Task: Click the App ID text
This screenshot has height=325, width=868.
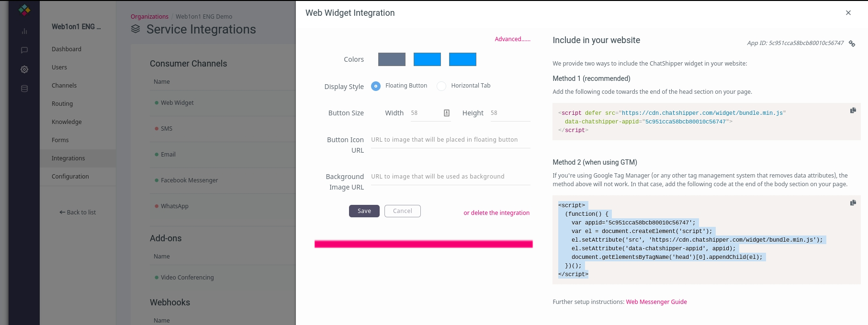Action: tap(795, 43)
